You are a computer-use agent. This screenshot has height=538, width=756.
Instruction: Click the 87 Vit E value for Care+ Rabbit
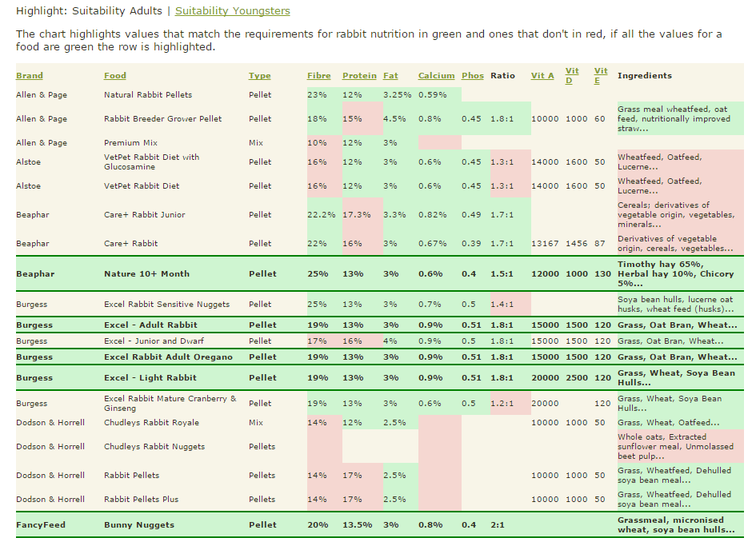pos(599,244)
